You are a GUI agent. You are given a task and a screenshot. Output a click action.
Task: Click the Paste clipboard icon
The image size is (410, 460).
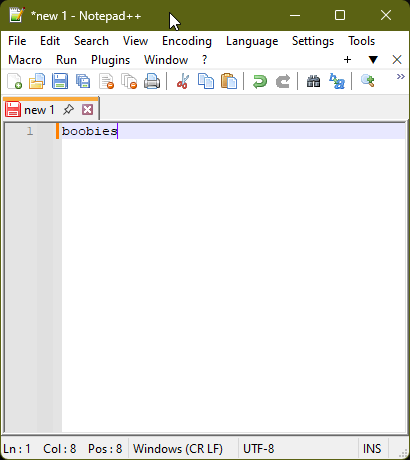point(229,81)
